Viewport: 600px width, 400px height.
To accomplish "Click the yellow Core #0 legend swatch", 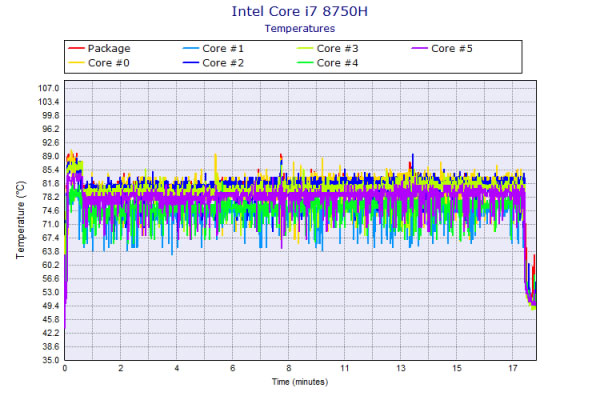I will coord(76,63).
